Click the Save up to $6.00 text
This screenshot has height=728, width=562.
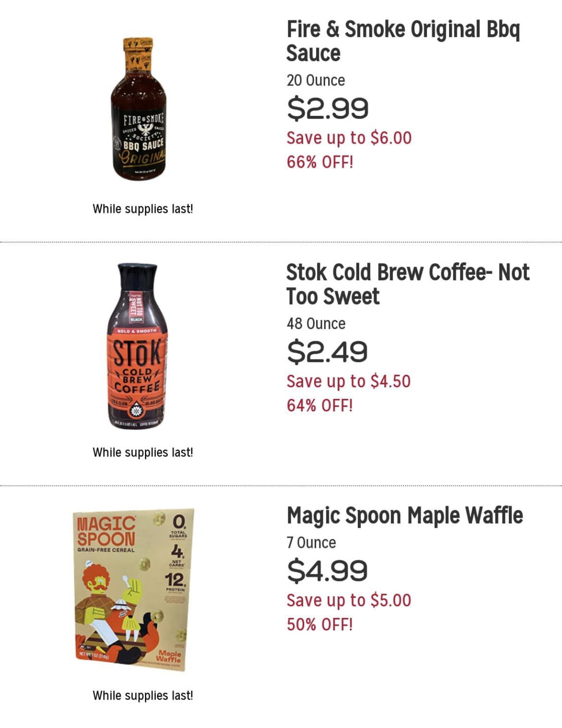(x=349, y=138)
